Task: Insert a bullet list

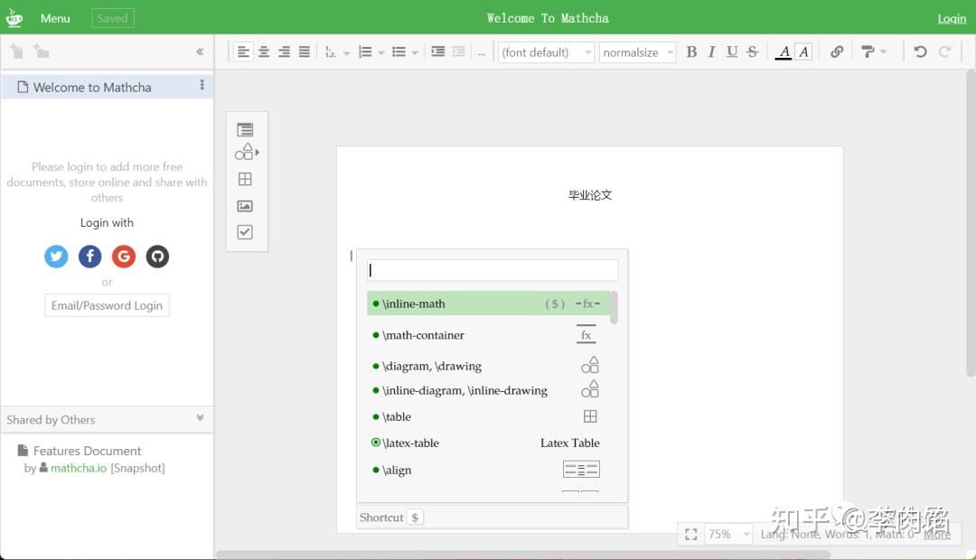Action: [399, 52]
